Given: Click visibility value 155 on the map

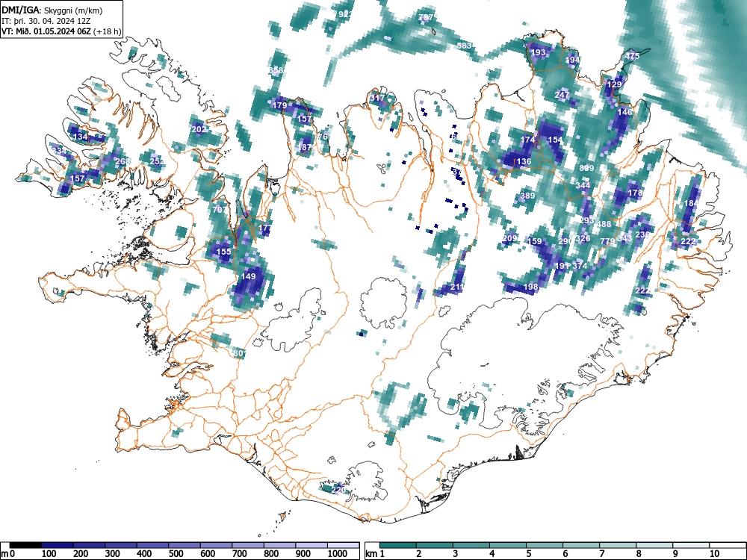Looking at the screenshot, I should [223, 252].
